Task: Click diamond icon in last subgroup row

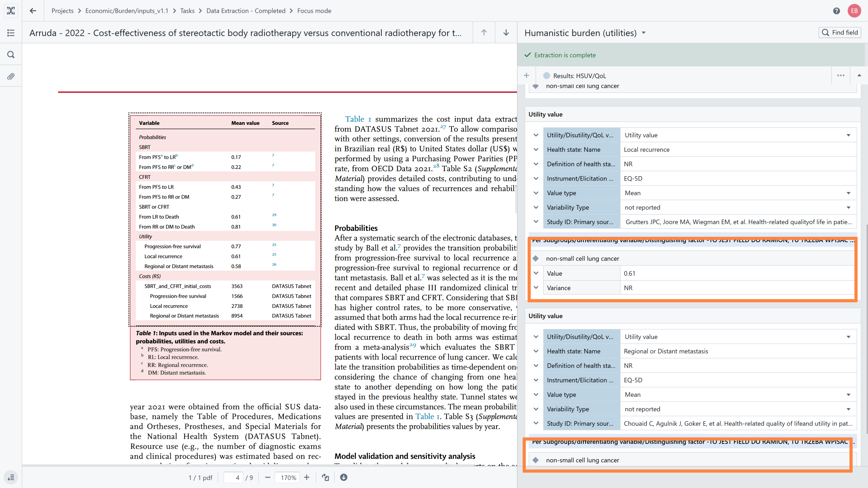Action: 536,460
